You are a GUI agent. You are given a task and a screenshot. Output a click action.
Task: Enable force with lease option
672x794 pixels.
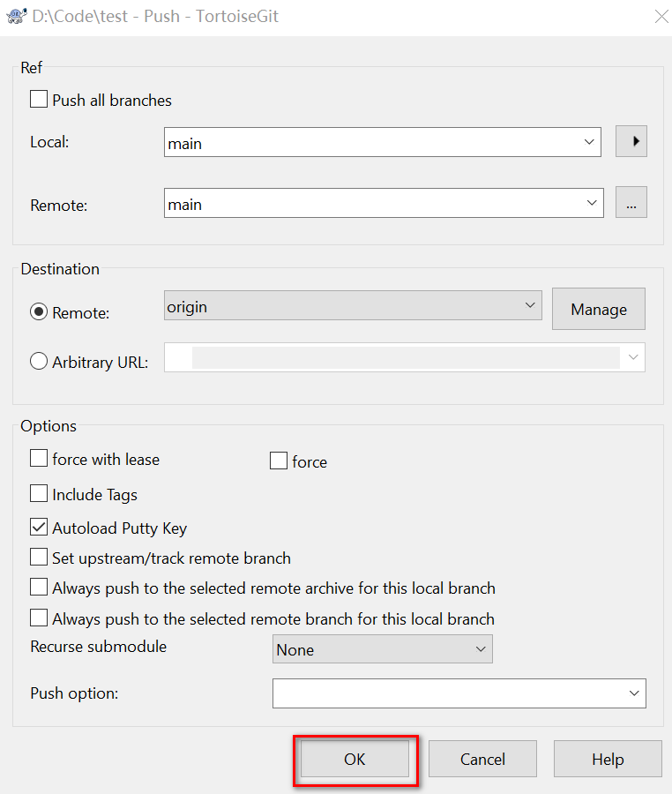click(39, 458)
